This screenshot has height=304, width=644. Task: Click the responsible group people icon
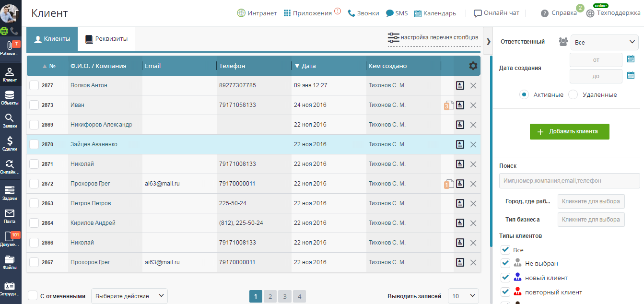[x=563, y=42]
